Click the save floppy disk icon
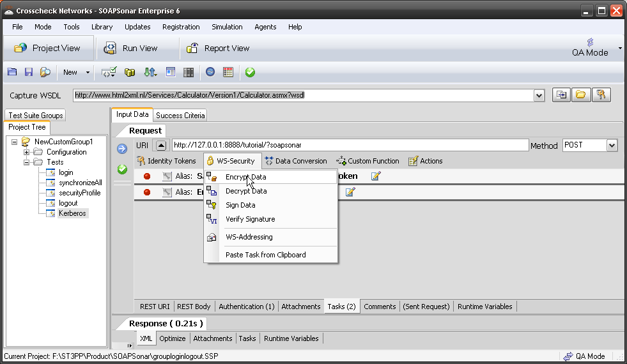Viewport: 627px width, 364px height. point(28,72)
